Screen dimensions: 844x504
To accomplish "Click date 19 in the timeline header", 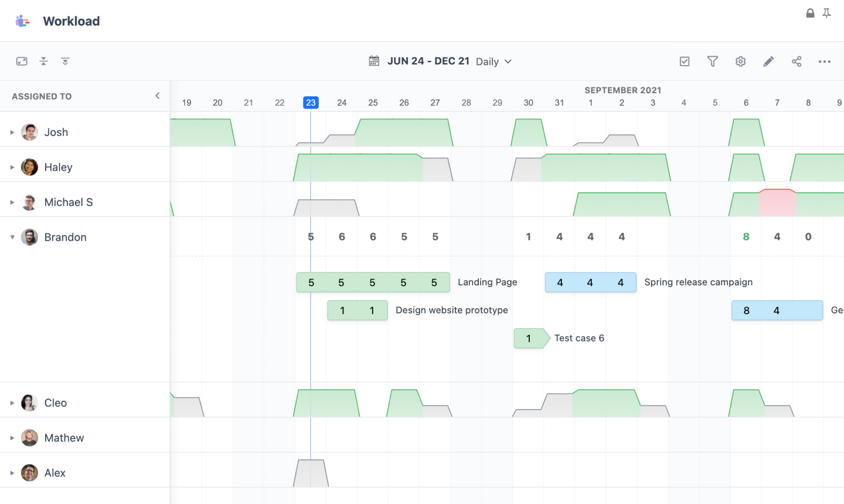I will 187,103.
